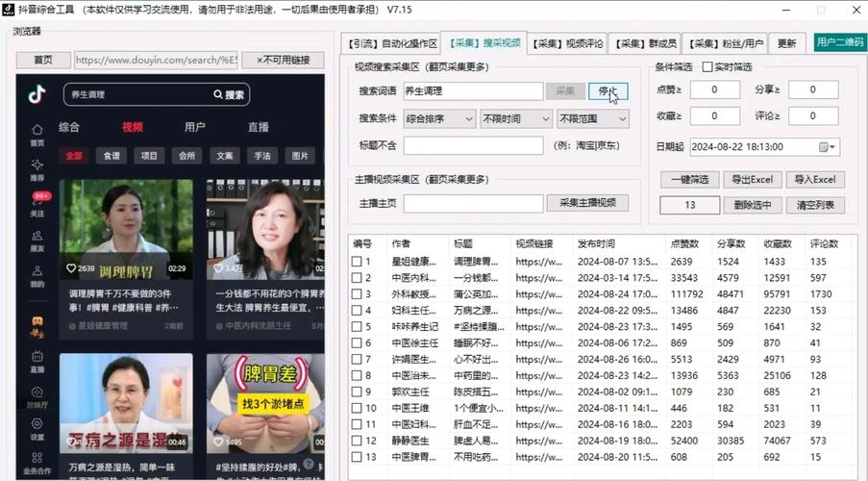
Task: Click the 用户二维码 button
Action: pos(840,42)
